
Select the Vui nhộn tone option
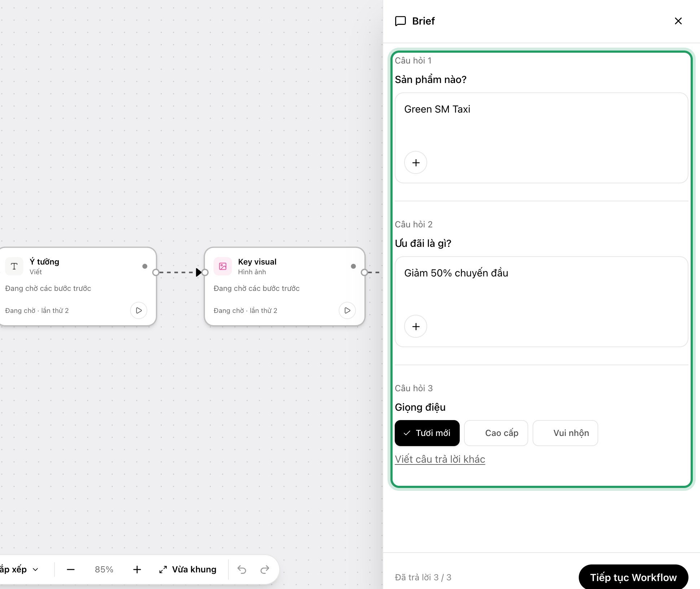pyautogui.click(x=565, y=433)
